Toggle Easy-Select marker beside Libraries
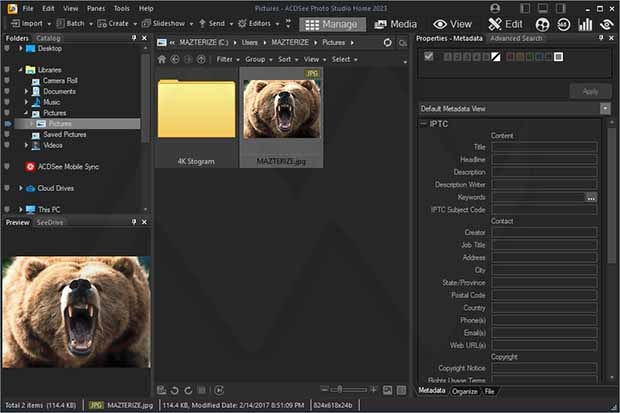This screenshot has width=620, height=413. point(7,70)
